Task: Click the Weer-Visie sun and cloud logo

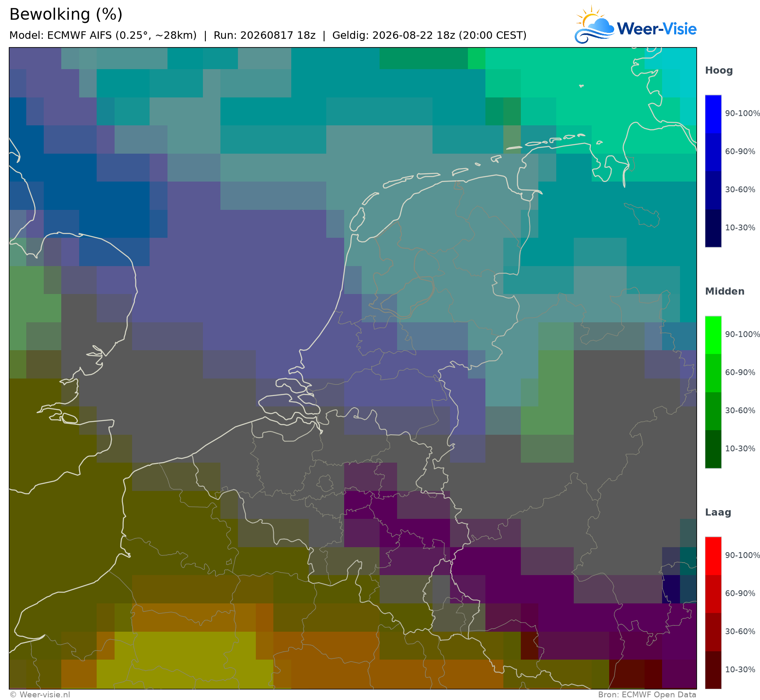Action: coord(595,25)
